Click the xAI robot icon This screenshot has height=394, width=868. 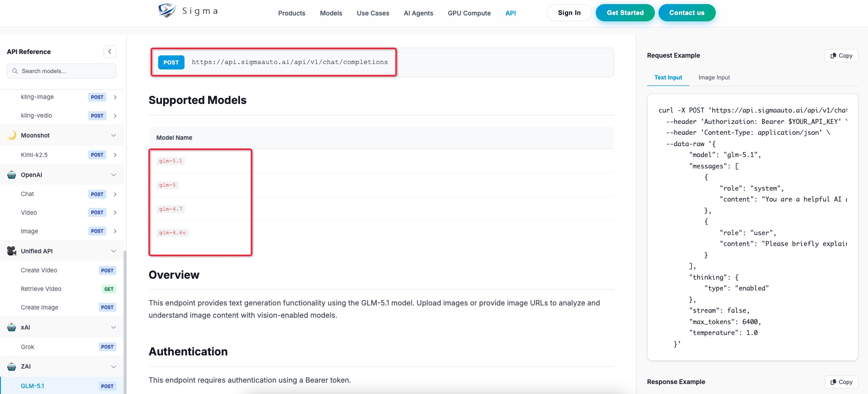click(x=12, y=327)
